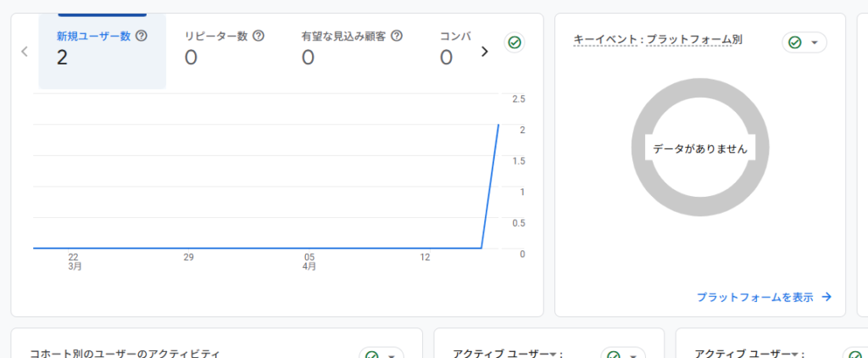Click the green check icon in キーイベント card
The width and height of the screenshot is (868, 358).
click(x=795, y=42)
